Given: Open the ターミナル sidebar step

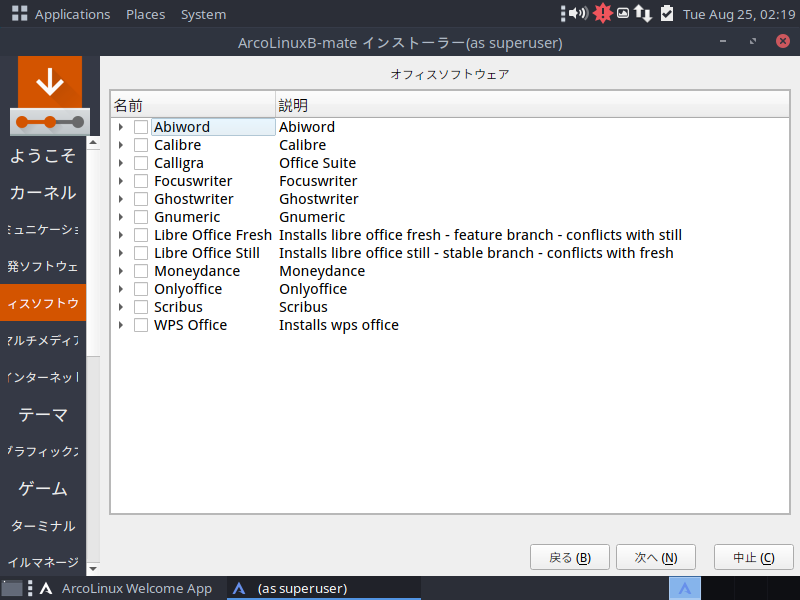Looking at the screenshot, I should tap(43, 526).
